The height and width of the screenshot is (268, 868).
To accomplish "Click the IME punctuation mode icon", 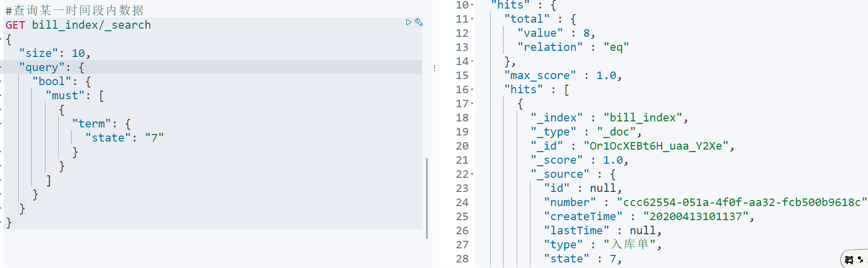I will click(x=860, y=260).
